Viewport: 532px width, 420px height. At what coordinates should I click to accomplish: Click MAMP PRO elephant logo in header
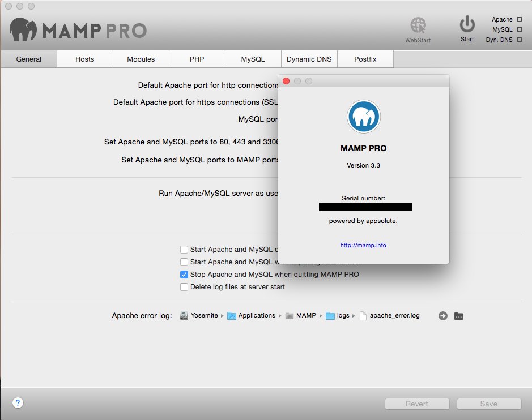pos(23,29)
